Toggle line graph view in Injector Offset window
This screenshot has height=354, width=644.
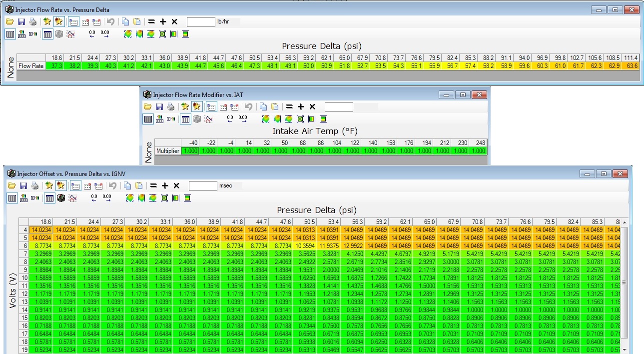click(72, 198)
